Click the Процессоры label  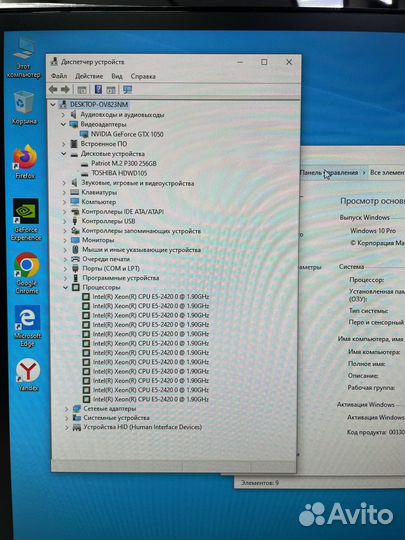click(x=101, y=287)
